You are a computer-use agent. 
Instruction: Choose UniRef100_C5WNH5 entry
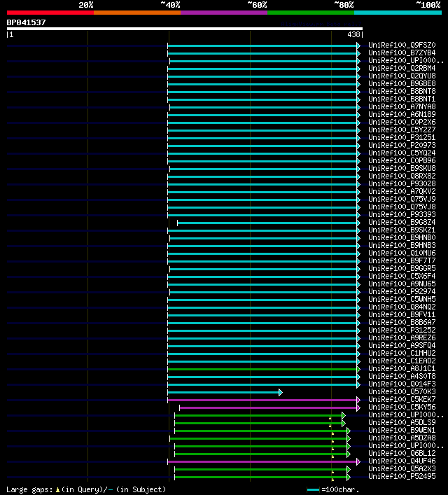[x=402, y=299]
